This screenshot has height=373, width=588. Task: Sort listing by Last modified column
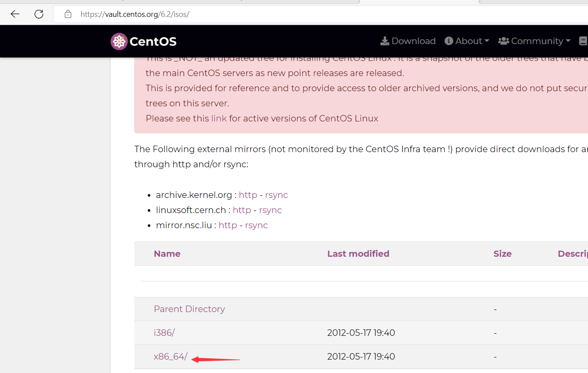(x=358, y=254)
